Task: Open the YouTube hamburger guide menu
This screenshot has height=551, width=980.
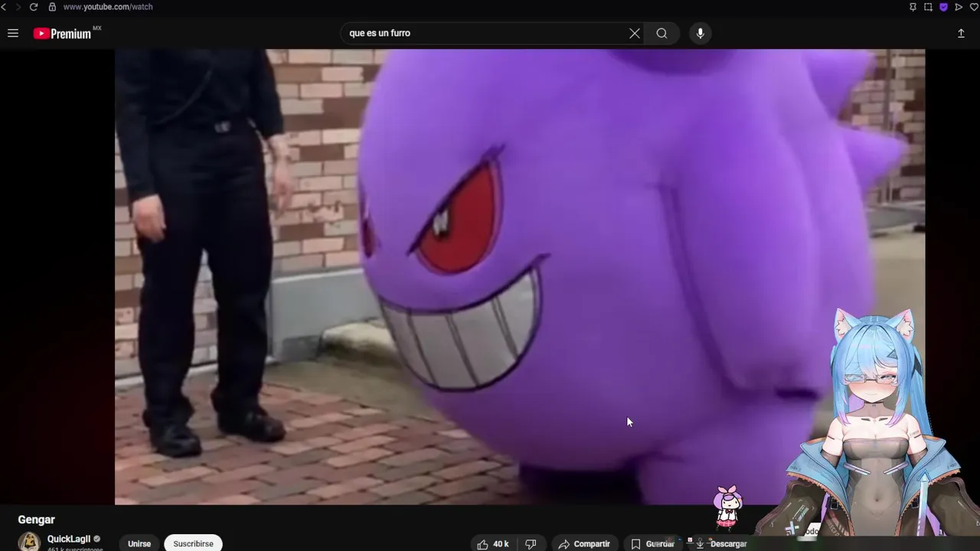Action: [x=13, y=33]
